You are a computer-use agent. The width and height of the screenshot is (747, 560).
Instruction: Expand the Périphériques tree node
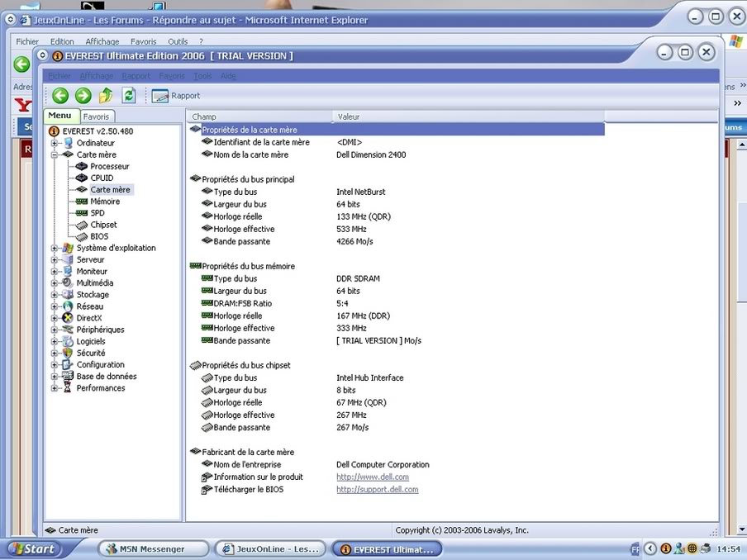pyautogui.click(x=55, y=330)
